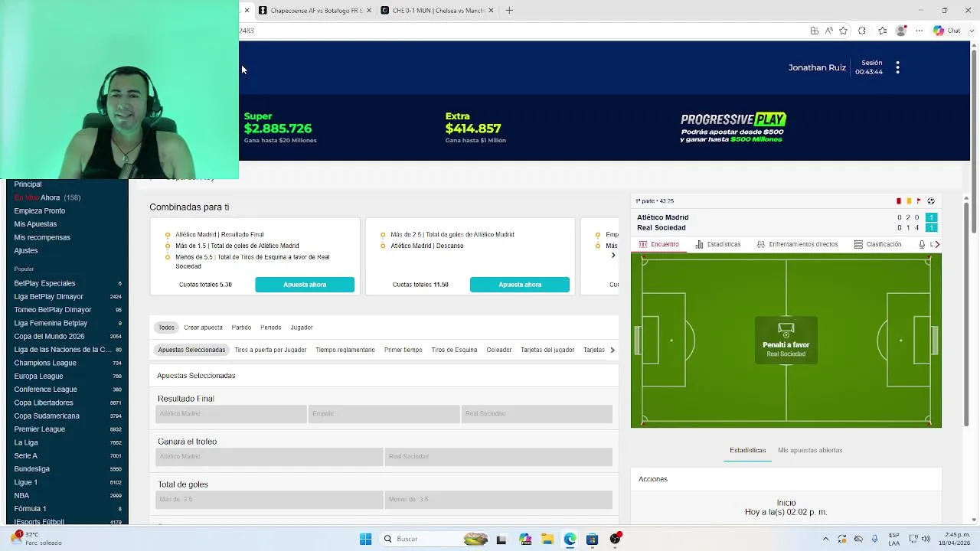Open the Estadísticas tab with bar chart icon

point(718,244)
